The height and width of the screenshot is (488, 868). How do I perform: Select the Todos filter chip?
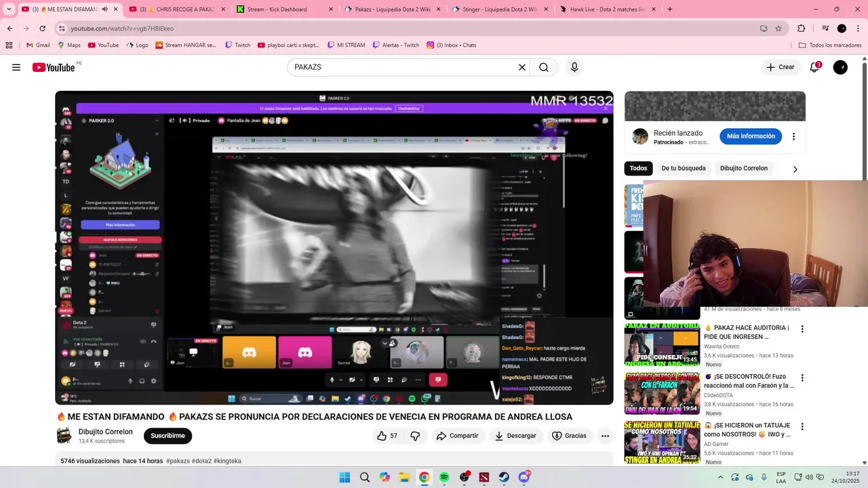(638, 168)
